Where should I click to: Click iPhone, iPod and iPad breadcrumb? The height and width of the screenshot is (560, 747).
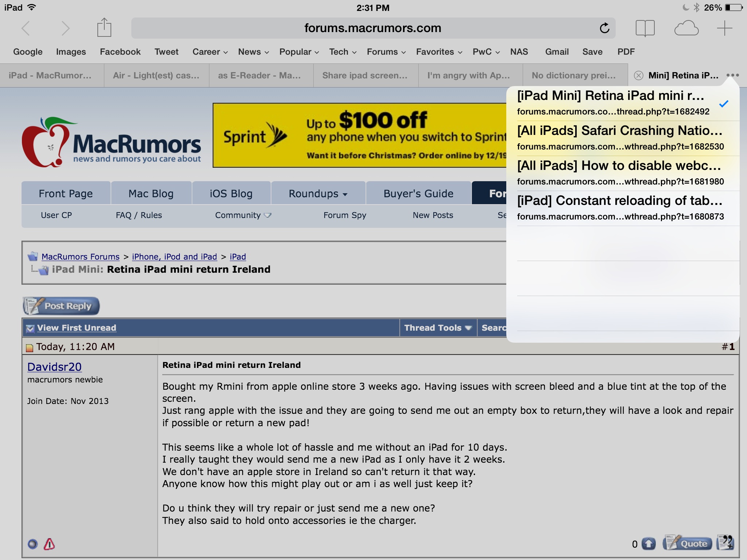(x=174, y=257)
